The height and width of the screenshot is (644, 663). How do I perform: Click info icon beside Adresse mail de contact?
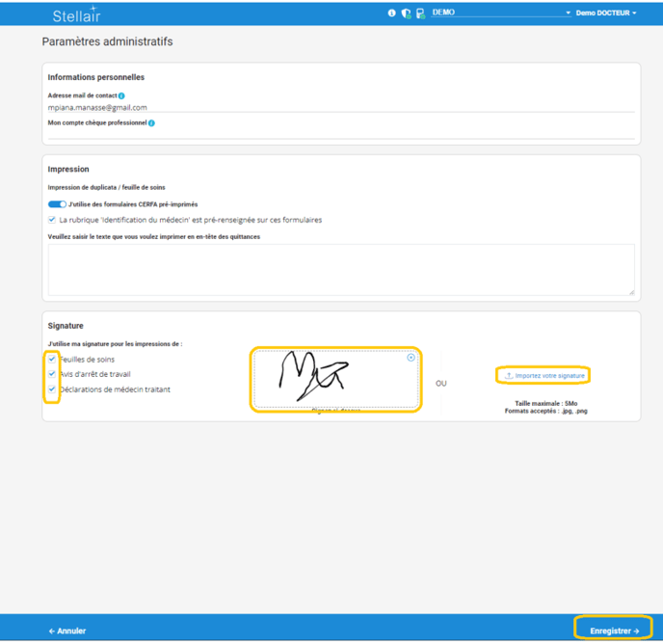click(121, 96)
